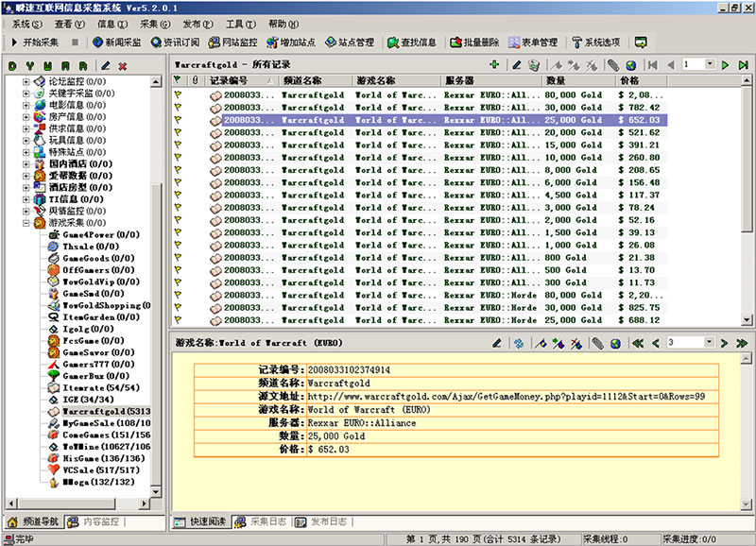
Task: Click the blue refresh icon in detail pane
Action: point(519,343)
